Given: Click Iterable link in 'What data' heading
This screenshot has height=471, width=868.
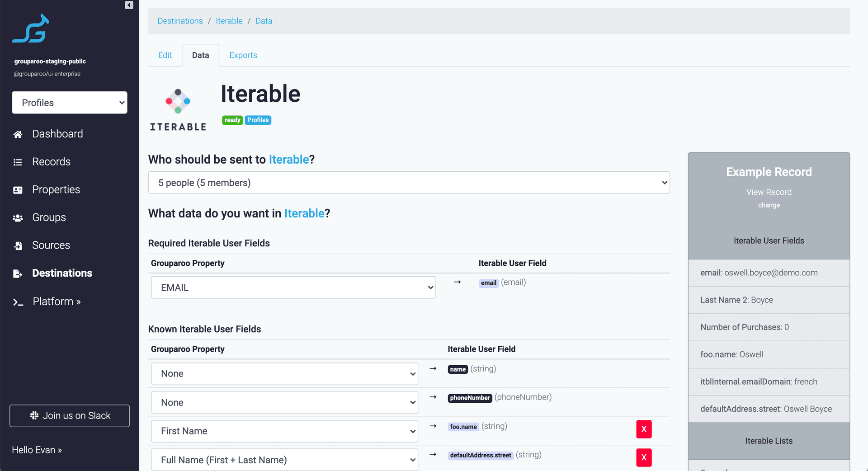Looking at the screenshot, I should point(304,213).
